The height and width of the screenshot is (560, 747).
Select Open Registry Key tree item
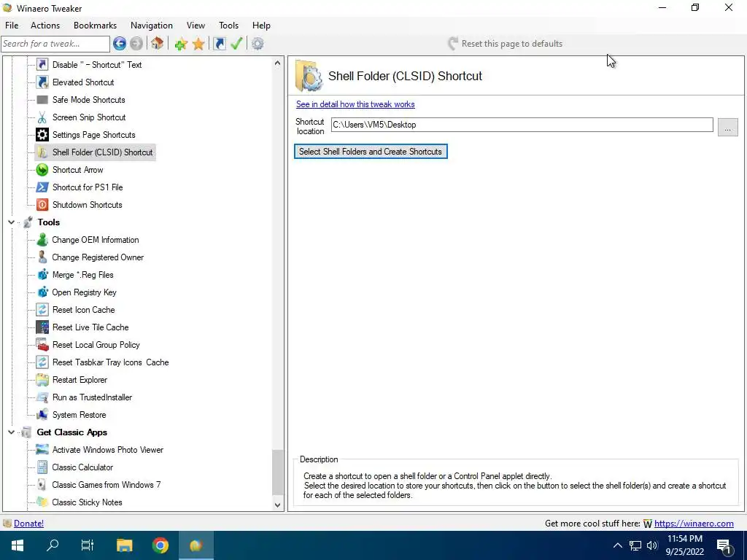pos(85,292)
